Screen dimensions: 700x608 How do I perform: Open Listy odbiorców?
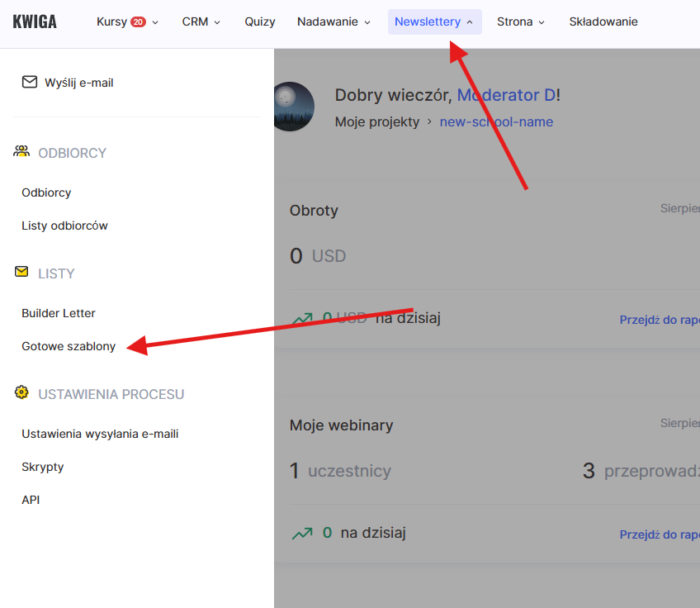click(x=64, y=226)
